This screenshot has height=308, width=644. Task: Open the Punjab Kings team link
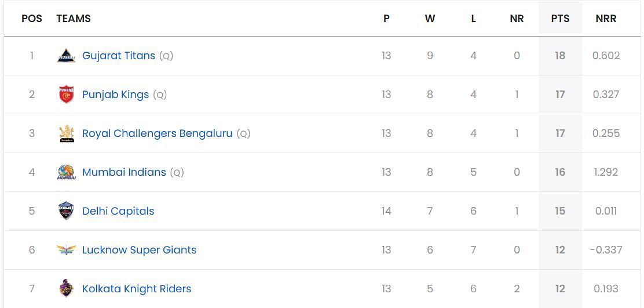[x=115, y=95]
